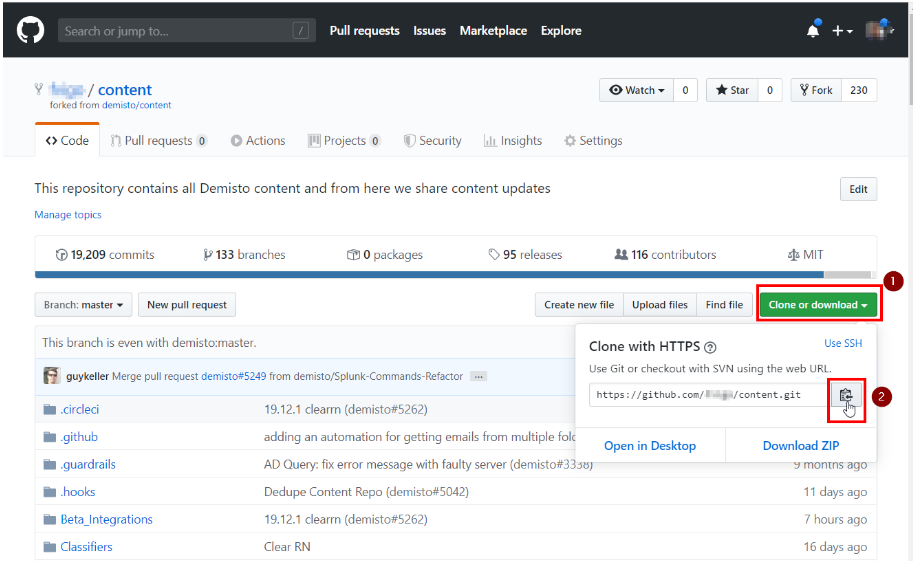View the 19,209 commits
This screenshot has width=913, height=561.
coord(105,255)
